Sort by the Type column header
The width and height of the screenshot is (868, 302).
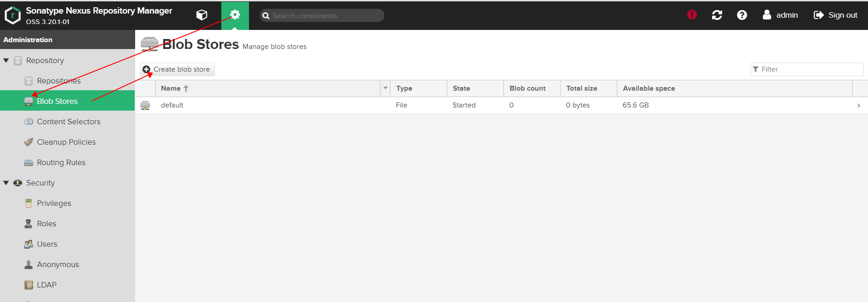click(x=419, y=88)
